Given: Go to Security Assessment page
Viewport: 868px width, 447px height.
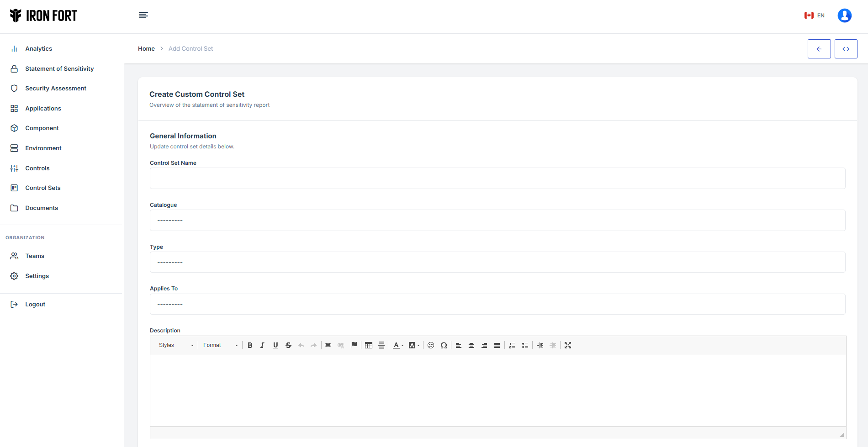Looking at the screenshot, I should (x=56, y=89).
